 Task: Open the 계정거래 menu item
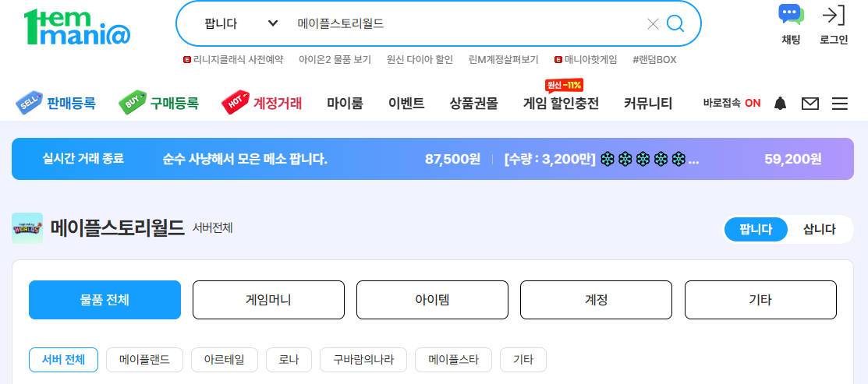point(278,104)
